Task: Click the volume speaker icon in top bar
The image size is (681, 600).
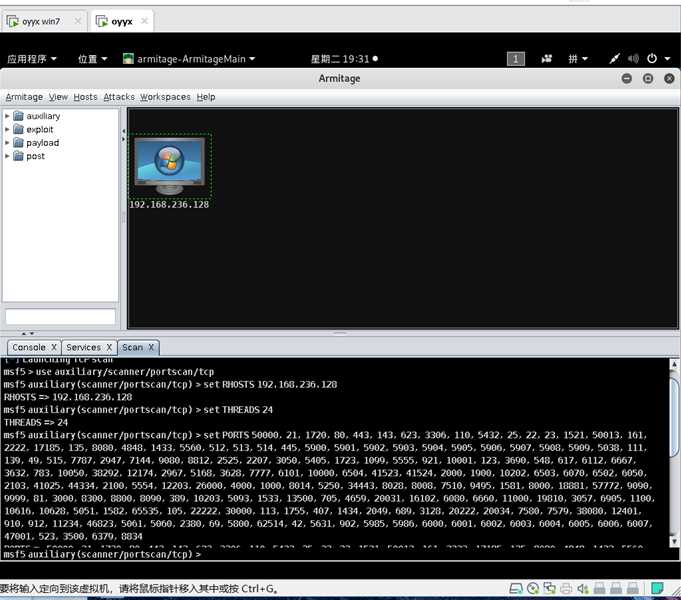Action: point(633,58)
